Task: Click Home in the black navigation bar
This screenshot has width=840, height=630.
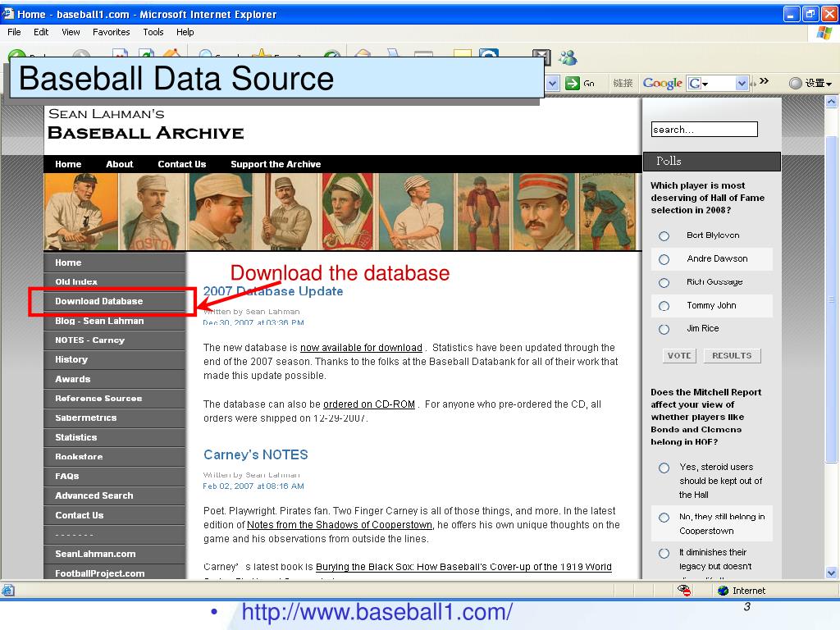Action: [68, 164]
